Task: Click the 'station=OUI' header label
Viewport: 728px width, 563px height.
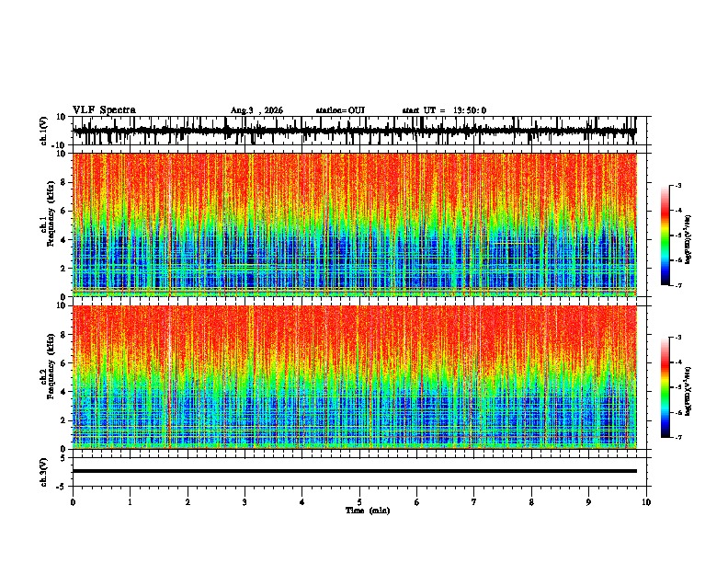Action: point(340,110)
